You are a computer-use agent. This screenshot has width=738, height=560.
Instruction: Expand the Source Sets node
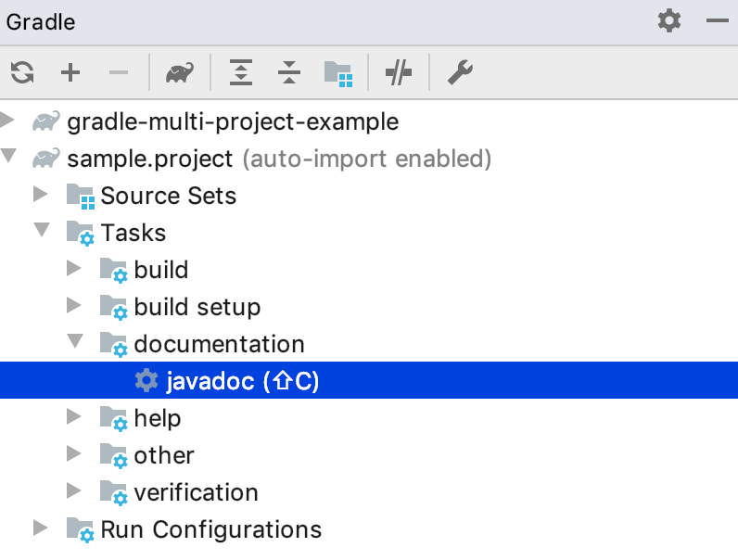(41, 195)
